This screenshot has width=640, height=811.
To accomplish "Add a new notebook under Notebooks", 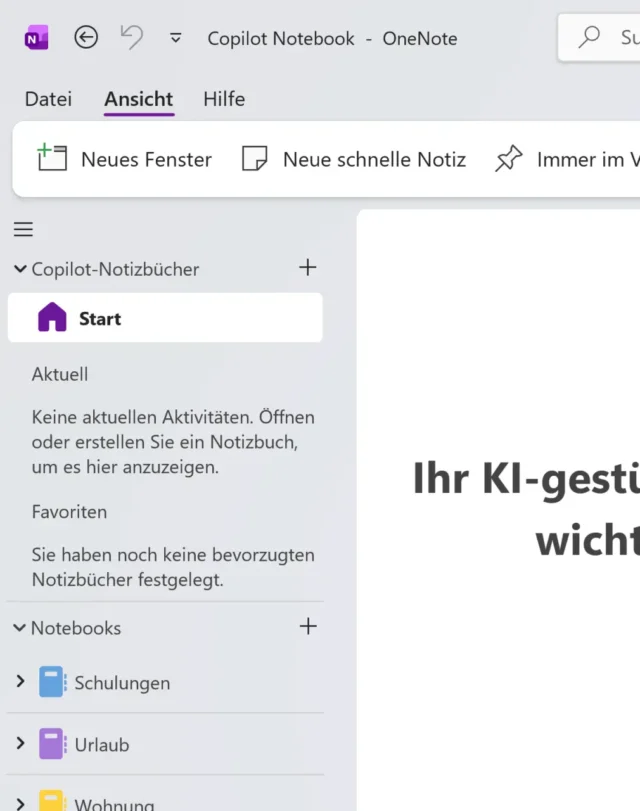I will (308, 626).
